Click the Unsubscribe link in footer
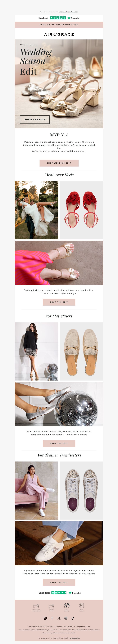This screenshot has height=644, width=118. [x=75, y=638]
